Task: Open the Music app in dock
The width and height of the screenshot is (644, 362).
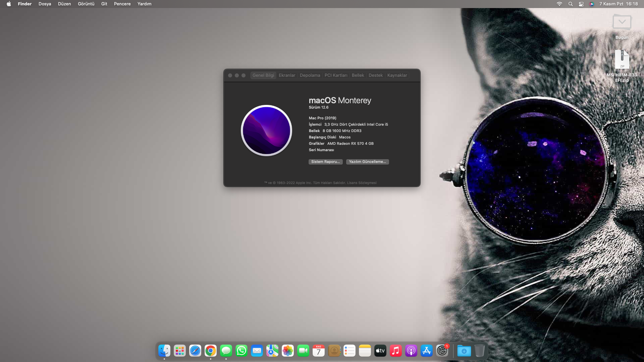Action: (x=396, y=351)
